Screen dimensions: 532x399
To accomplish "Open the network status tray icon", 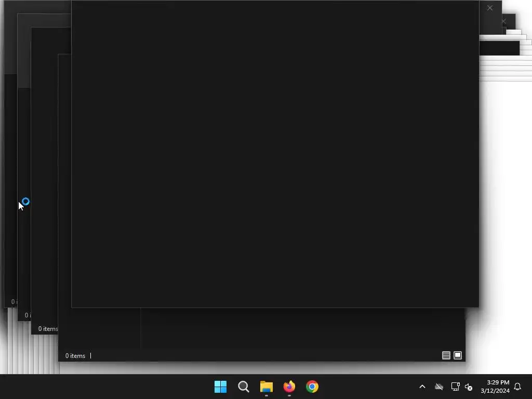I will click(455, 387).
